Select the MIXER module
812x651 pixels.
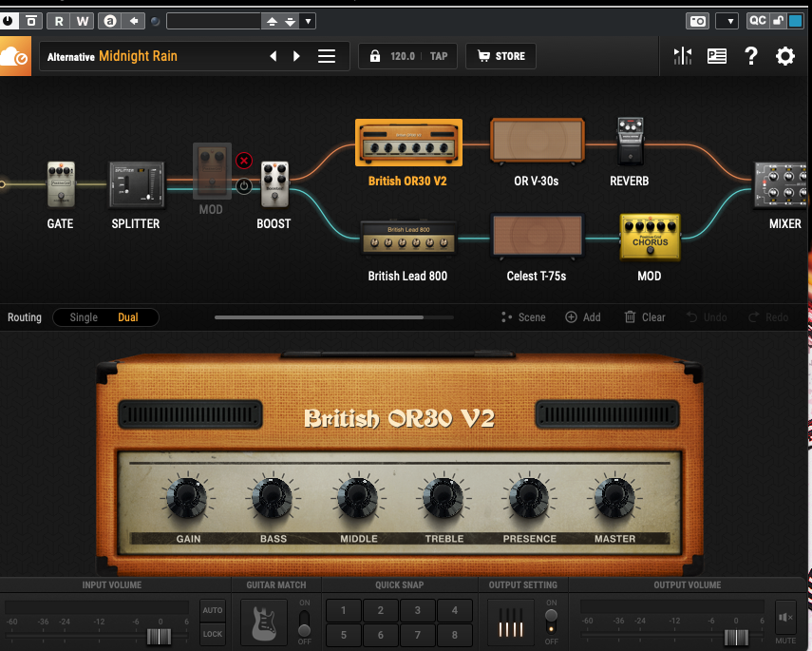pos(781,185)
